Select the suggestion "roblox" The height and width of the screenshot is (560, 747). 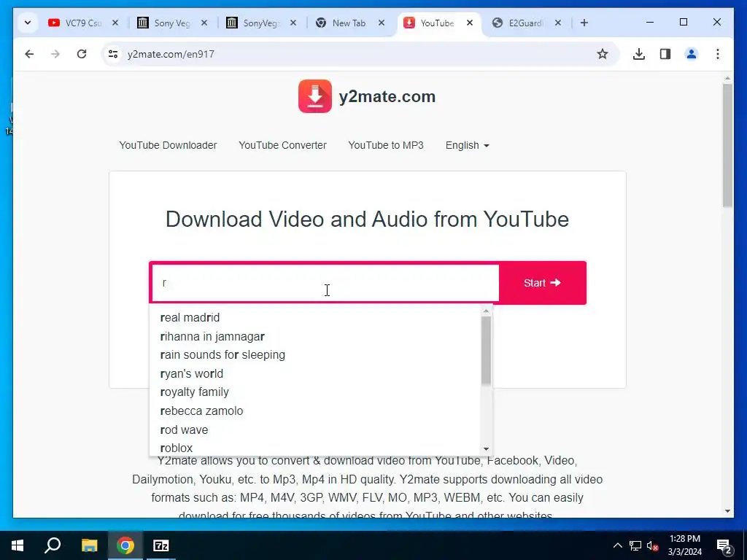177,448
